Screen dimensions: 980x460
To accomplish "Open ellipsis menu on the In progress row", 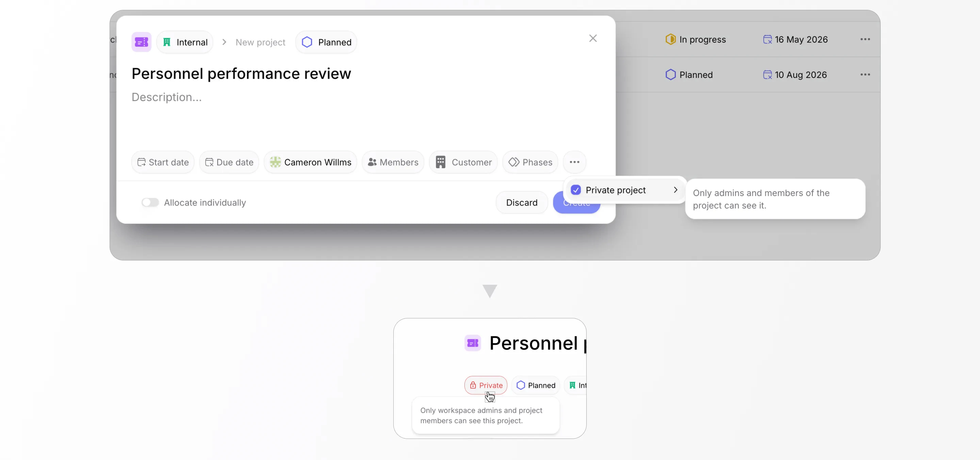I will click(865, 39).
